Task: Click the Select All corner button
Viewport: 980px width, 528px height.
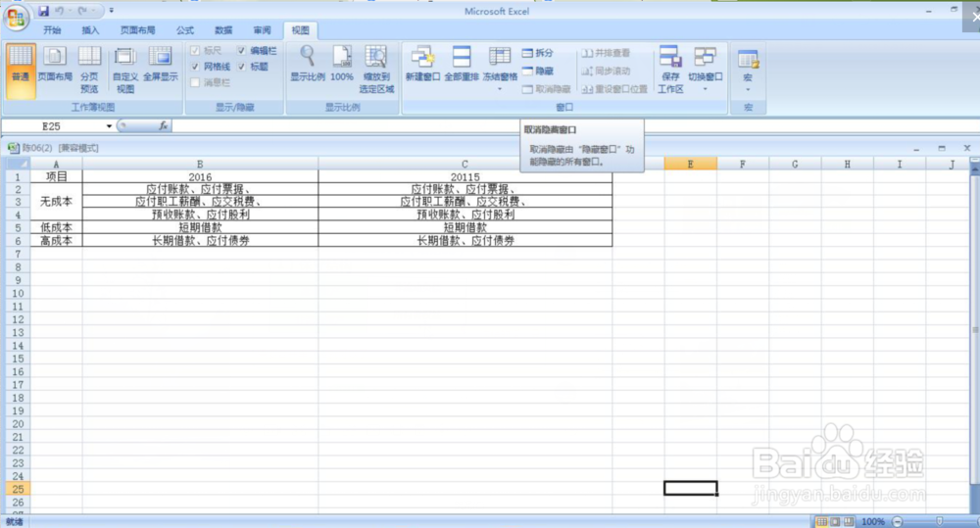Action: [x=18, y=165]
